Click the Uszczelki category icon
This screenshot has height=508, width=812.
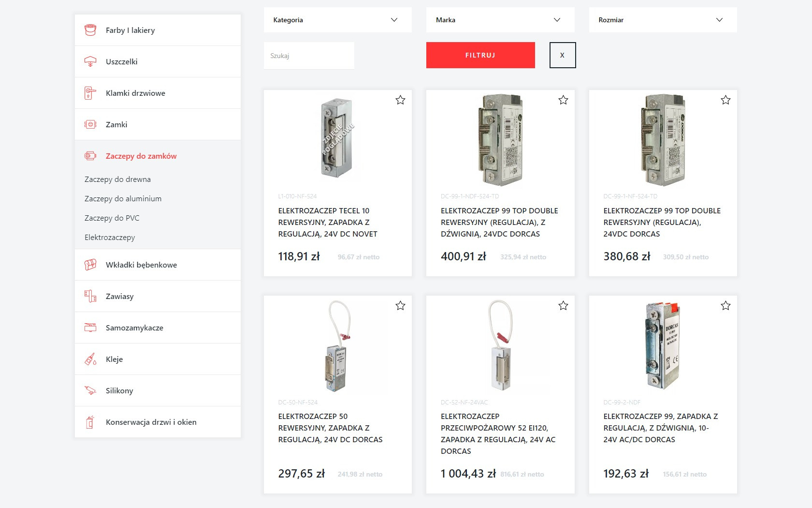tap(90, 61)
